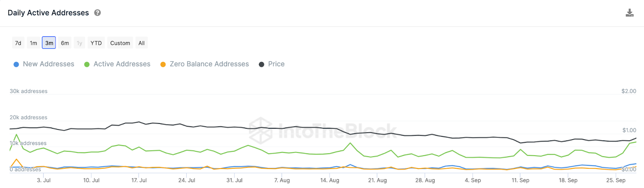This screenshot has width=644, height=188.
Task: Click the blue New Addresses color dot
Action: pyautogui.click(x=16, y=65)
